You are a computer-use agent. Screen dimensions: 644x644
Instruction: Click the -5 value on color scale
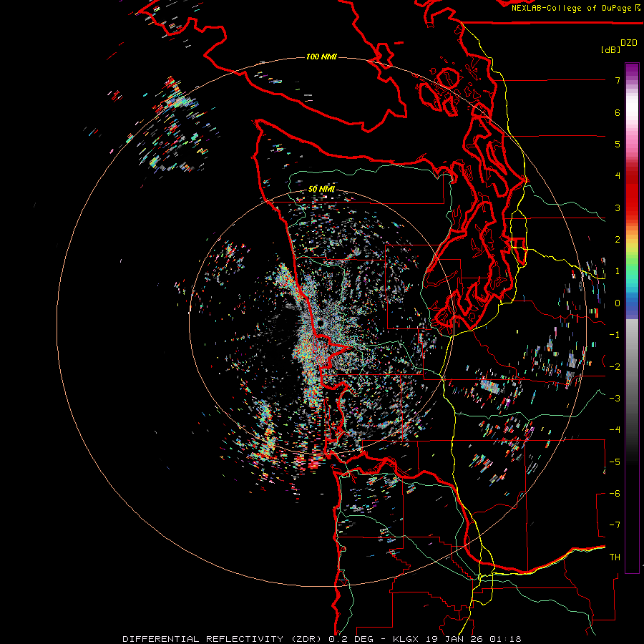pyautogui.click(x=615, y=462)
